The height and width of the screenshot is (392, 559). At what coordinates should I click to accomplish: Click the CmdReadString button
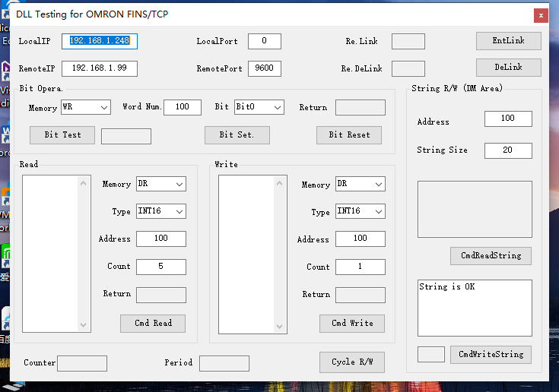coord(491,256)
